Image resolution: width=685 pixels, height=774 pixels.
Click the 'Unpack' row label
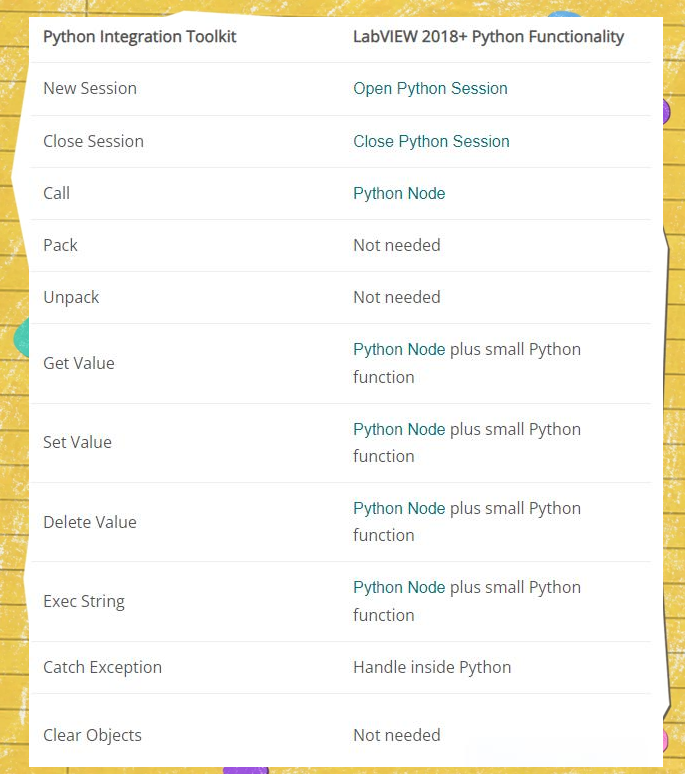tap(71, 298)
